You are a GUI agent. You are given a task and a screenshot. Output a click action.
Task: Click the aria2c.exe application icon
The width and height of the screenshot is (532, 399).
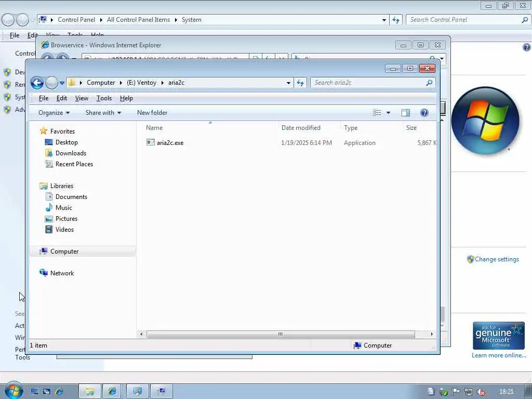[x=150, y=142]
